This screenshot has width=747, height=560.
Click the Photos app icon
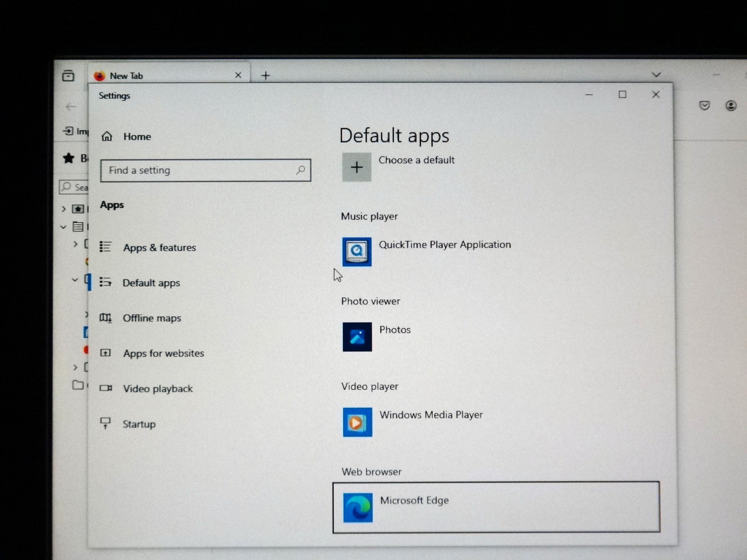click(x=357, y=337)
